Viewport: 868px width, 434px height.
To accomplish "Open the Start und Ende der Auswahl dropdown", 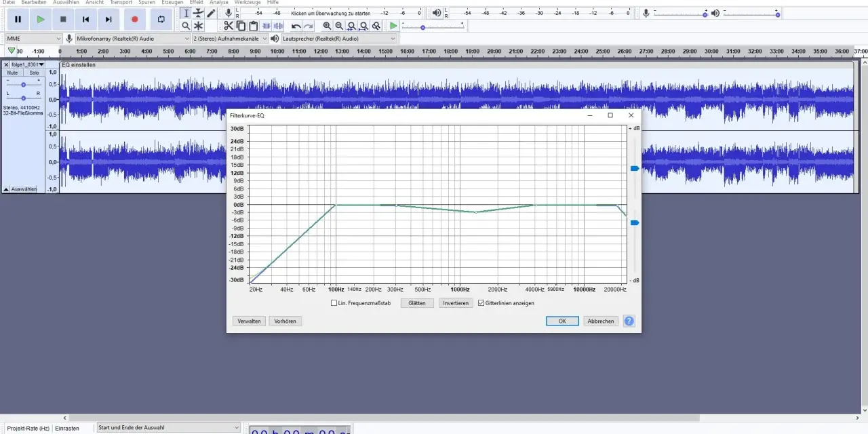I will point(168,428).
